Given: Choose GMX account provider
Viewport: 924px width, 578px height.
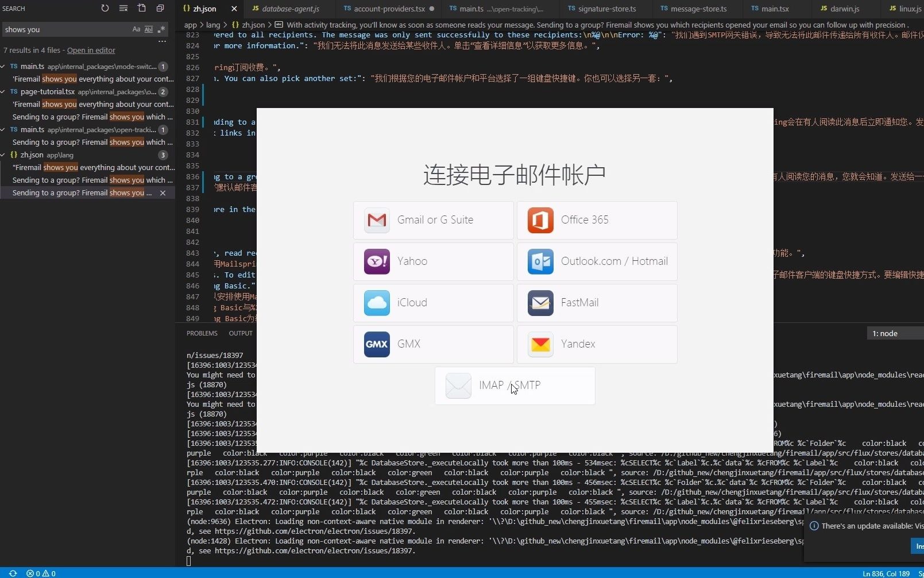Looking at the screenshot, I should pos(434,344).
